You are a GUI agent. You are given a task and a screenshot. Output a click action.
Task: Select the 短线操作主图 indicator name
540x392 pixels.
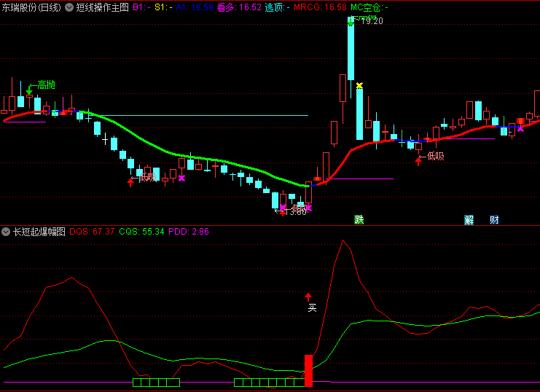[102, 7]
